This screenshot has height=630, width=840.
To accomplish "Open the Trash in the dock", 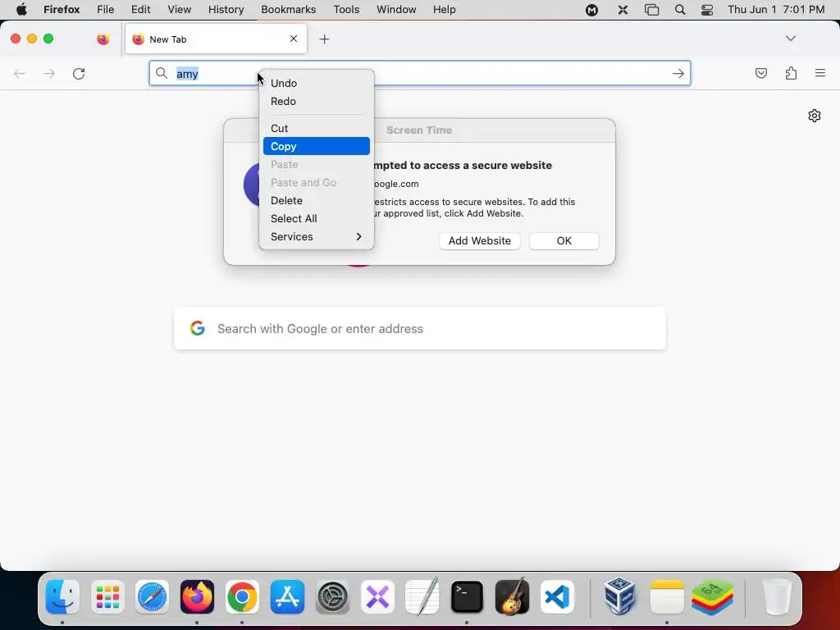I will (776, 597).
